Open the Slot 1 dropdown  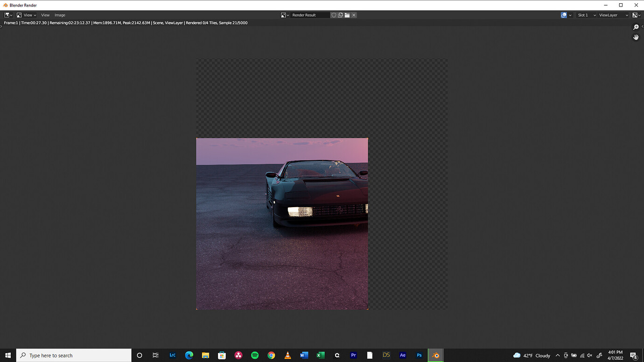587,15
